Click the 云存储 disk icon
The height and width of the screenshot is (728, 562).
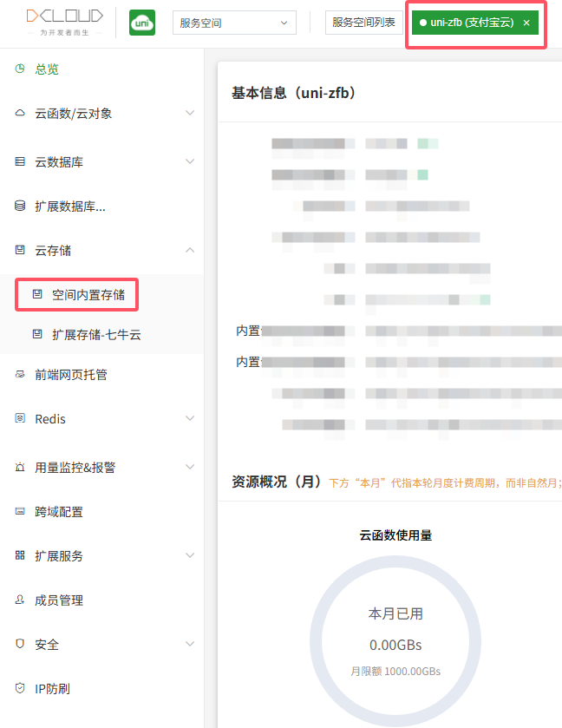[x=20, y=250]
